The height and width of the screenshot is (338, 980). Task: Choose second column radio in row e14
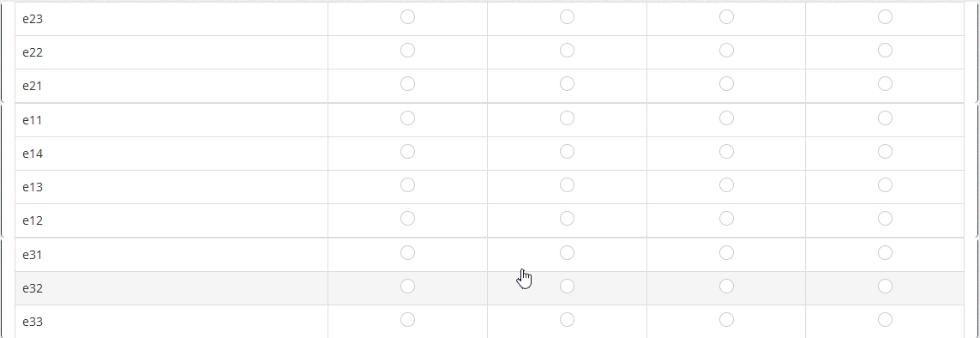coord(567,151)
